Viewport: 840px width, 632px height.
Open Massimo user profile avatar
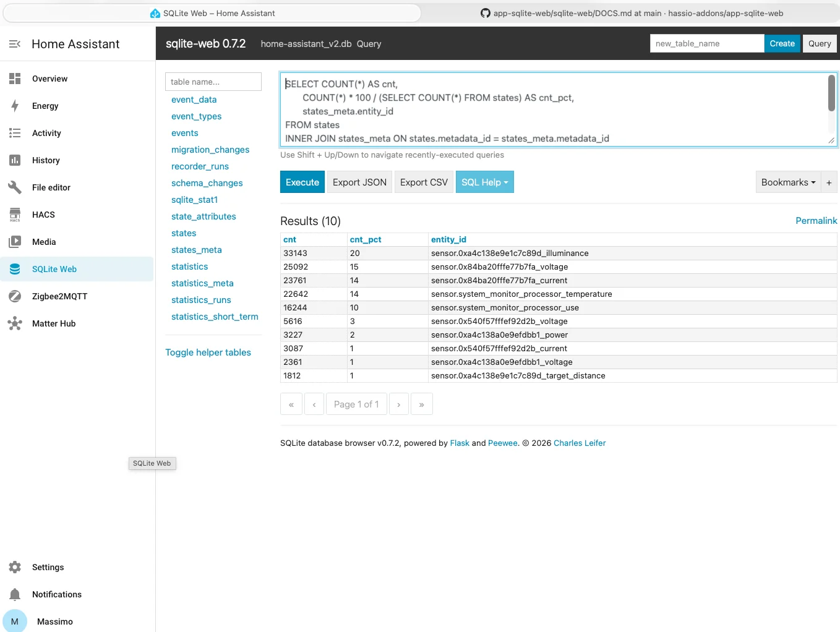tap(15, 621)
